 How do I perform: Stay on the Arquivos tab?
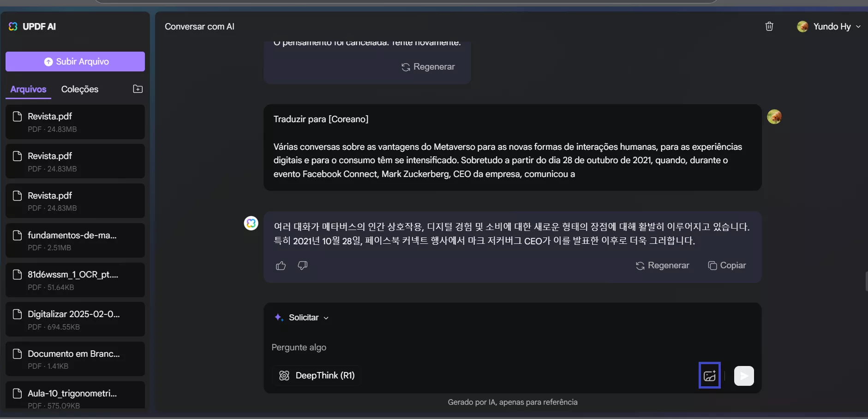[x=28, y=89]
